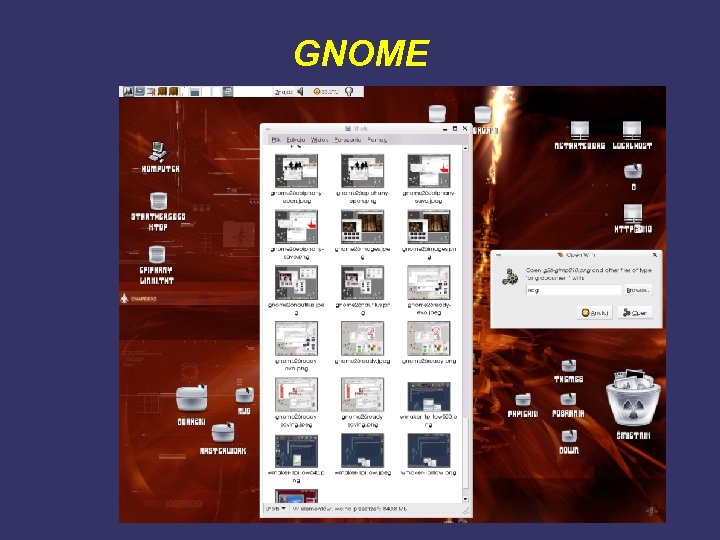Image resolution: width=720 pixels, height=540 pixels.
Task: Select thumbnail gnome26epiphany-save.png
Action: point(296,226)
